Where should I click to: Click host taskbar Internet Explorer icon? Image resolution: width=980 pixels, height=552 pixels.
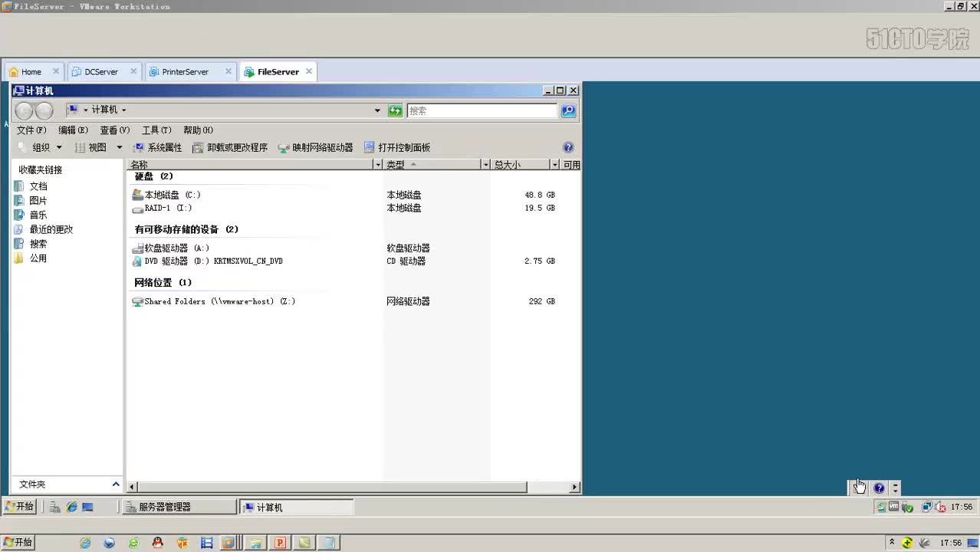(85, 543)
